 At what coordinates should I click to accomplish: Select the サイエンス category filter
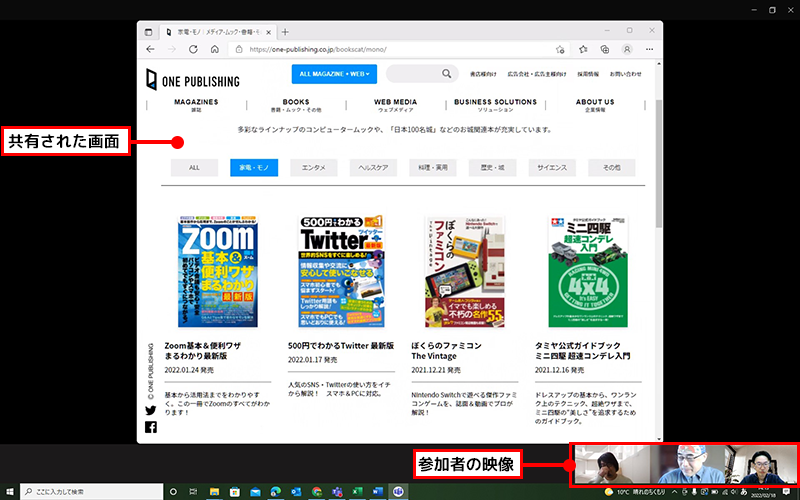552,167
